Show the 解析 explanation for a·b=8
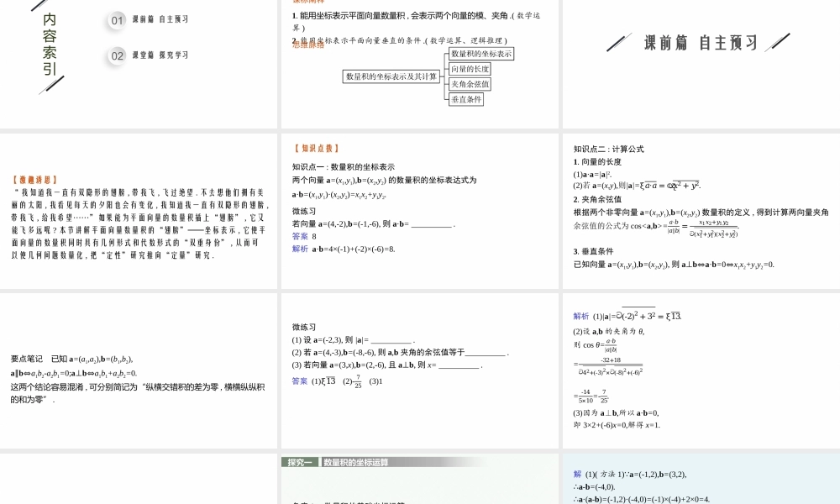The image size is (840, 504). coord(299,249)
